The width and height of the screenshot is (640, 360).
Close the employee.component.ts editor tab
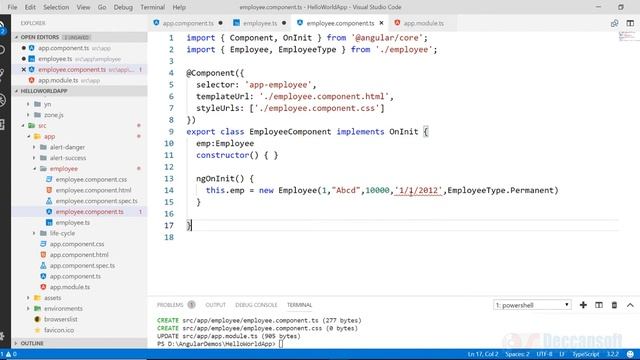pos(381,23)
